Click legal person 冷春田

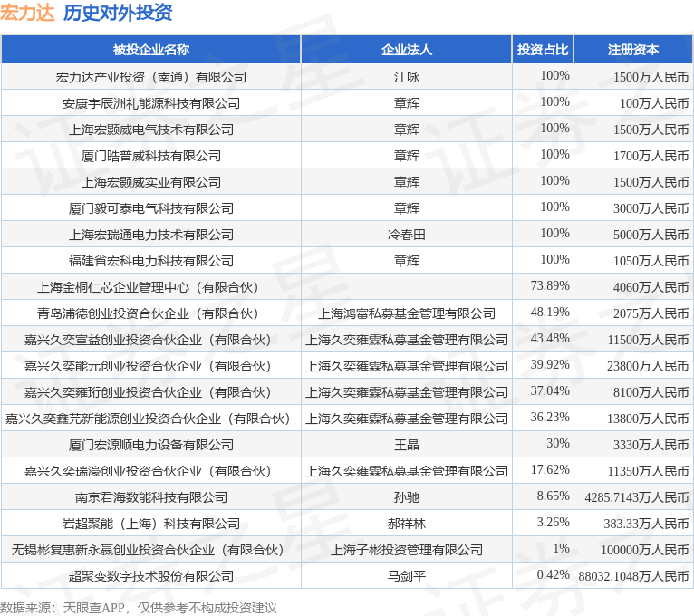[x=406, y=235]
